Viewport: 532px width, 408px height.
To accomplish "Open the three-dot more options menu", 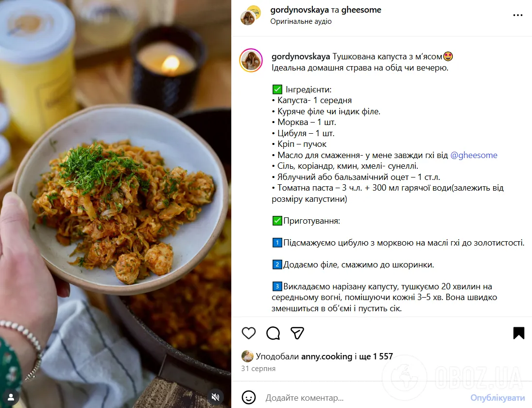I will (518, 15).
